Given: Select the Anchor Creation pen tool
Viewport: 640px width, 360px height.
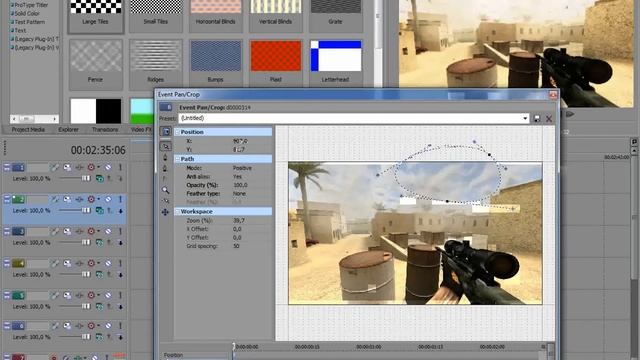Looking at the screenshot, I should (x=165, y=158).
